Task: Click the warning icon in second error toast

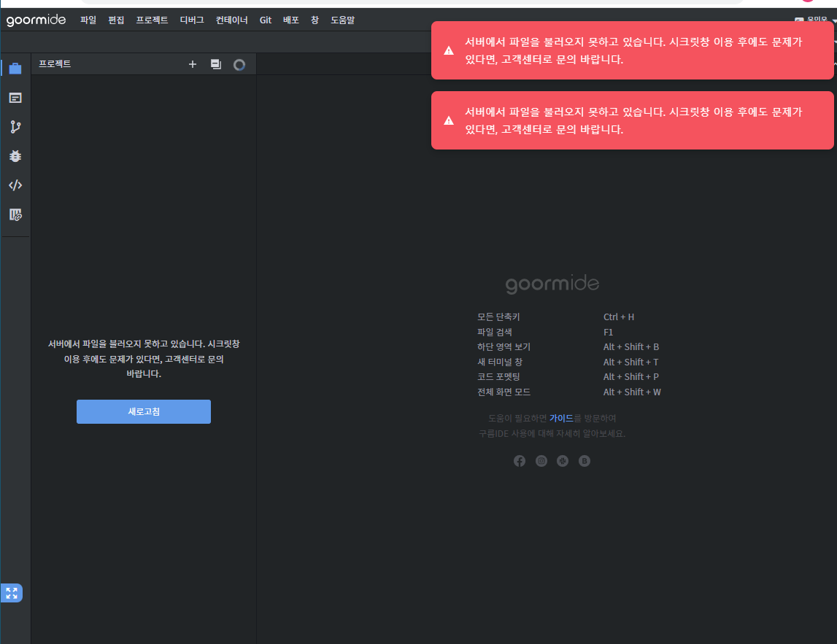Action: (449, 120)
